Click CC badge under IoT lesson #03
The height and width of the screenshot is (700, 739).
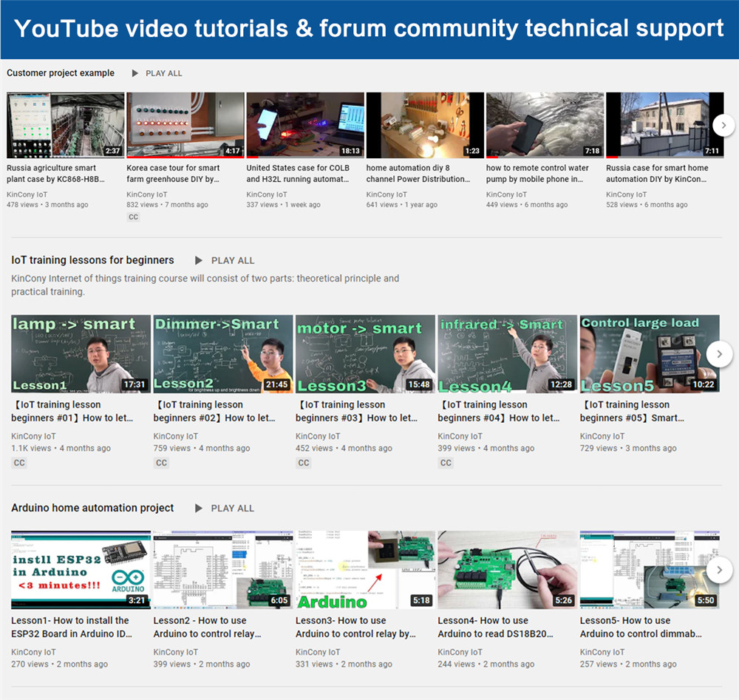pos(304,463)
